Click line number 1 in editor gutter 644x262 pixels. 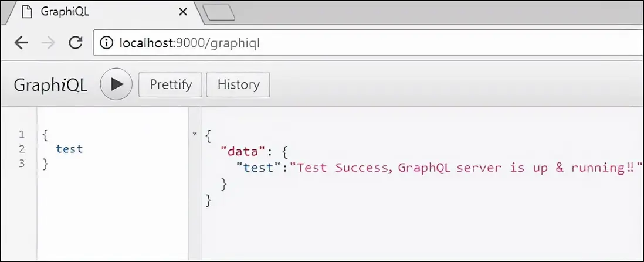coord(22,135)
